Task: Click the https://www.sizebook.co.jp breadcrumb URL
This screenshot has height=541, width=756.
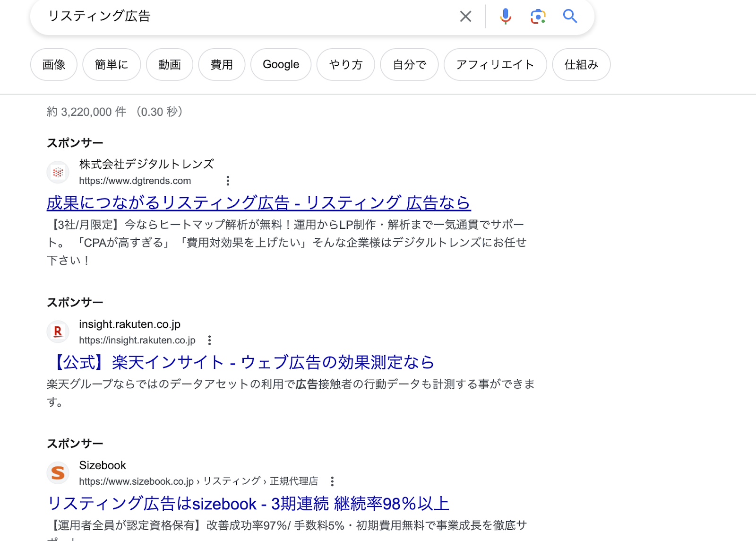Action: click(x=198, y=481)
